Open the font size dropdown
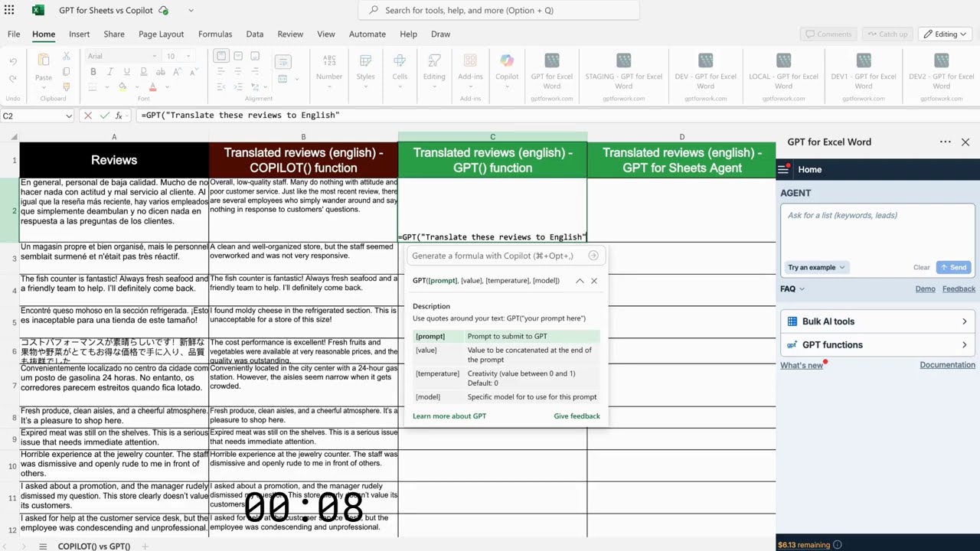The height and width of the screenshot is (551, 980). click(x=180, y=56)
